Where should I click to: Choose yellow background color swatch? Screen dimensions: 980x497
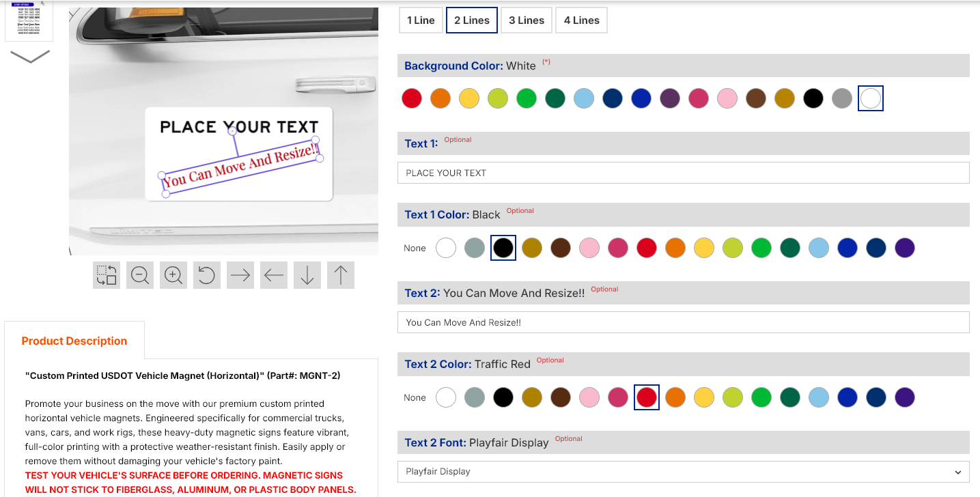[x=469, y=98]
